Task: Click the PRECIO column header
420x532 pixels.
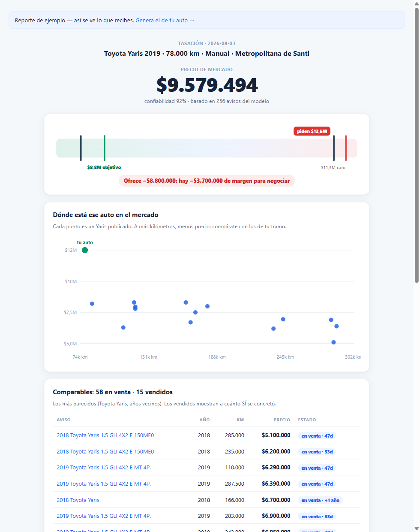Action: [282, 420]
